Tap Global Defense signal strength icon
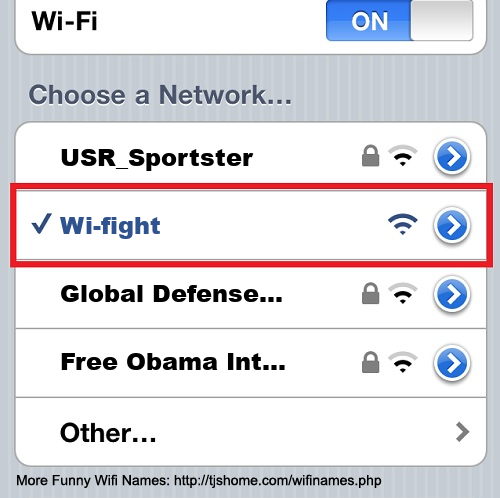The height and width of the screenshot is (498, 500). [x=403, y=293]
